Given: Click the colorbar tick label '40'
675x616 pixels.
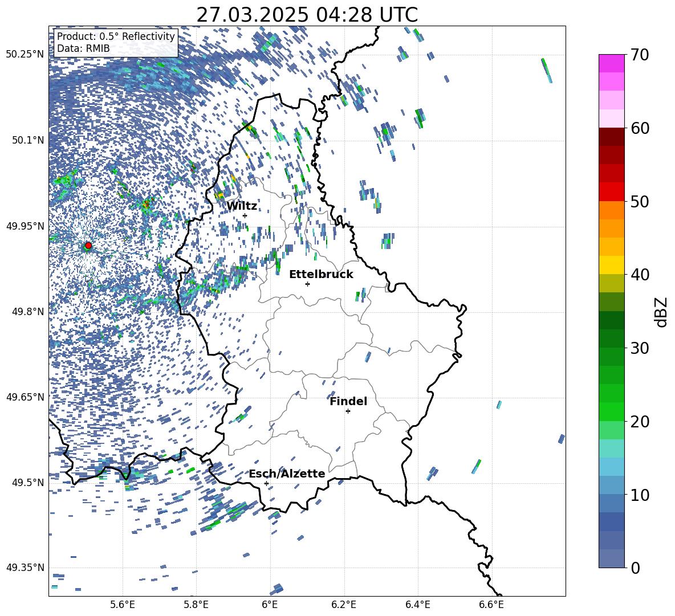Looking at the screenshot, I should [x=640, y=275].
